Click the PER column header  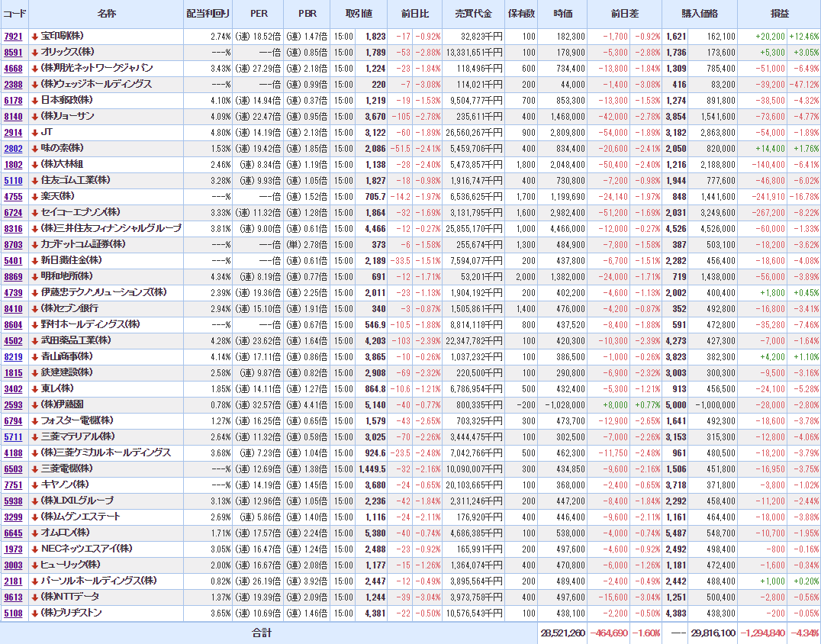(259, 14)
